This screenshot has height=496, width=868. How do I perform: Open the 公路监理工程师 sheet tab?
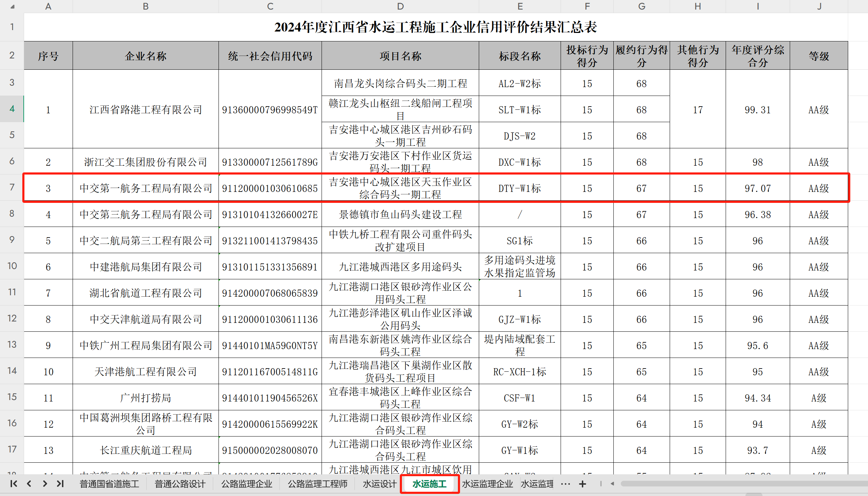[317, 484]
